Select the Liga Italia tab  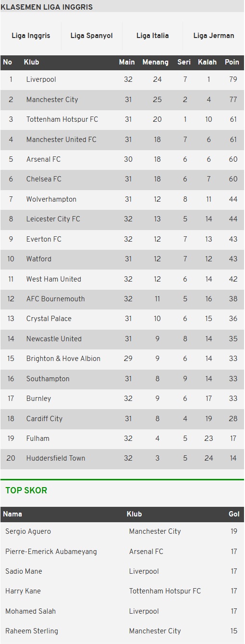(153, 36)
